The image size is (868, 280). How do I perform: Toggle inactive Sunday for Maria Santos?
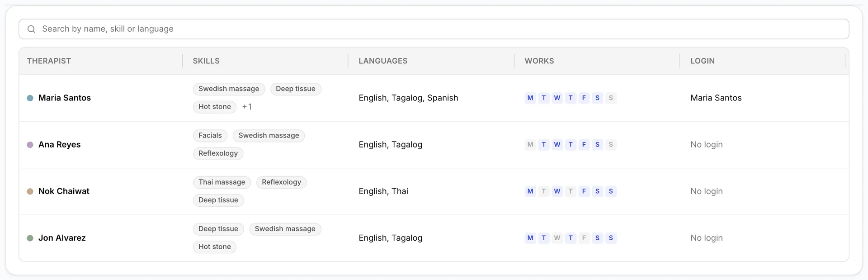click(611, 98)
